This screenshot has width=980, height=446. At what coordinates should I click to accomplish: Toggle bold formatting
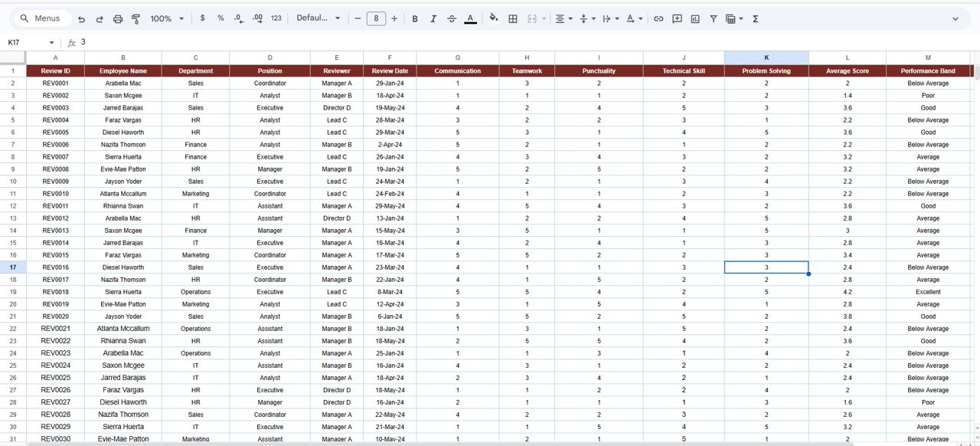(x=414, y=18)
